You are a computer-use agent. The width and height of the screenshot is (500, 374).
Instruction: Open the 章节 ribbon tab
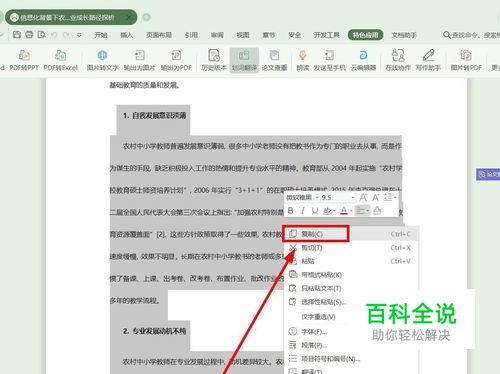point(269,35)
